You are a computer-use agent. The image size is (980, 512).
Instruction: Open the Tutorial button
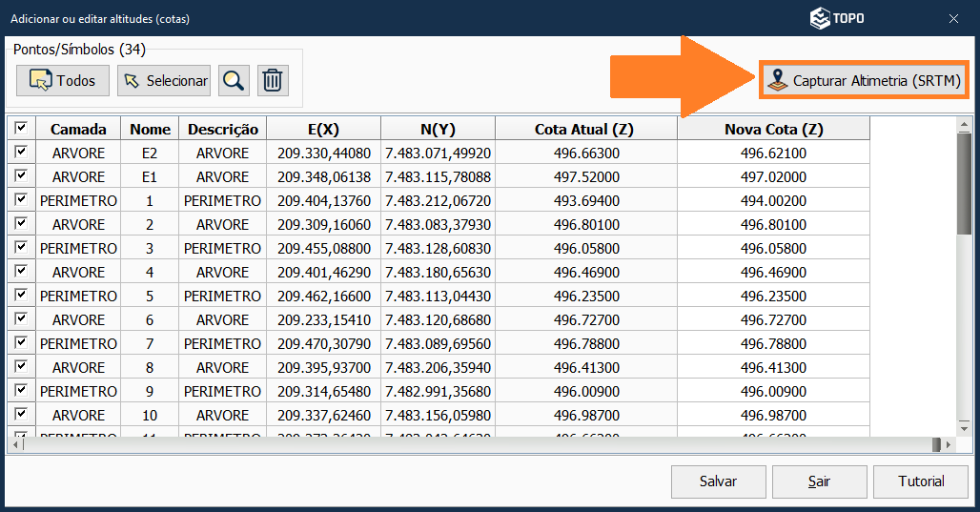(921, 481)
